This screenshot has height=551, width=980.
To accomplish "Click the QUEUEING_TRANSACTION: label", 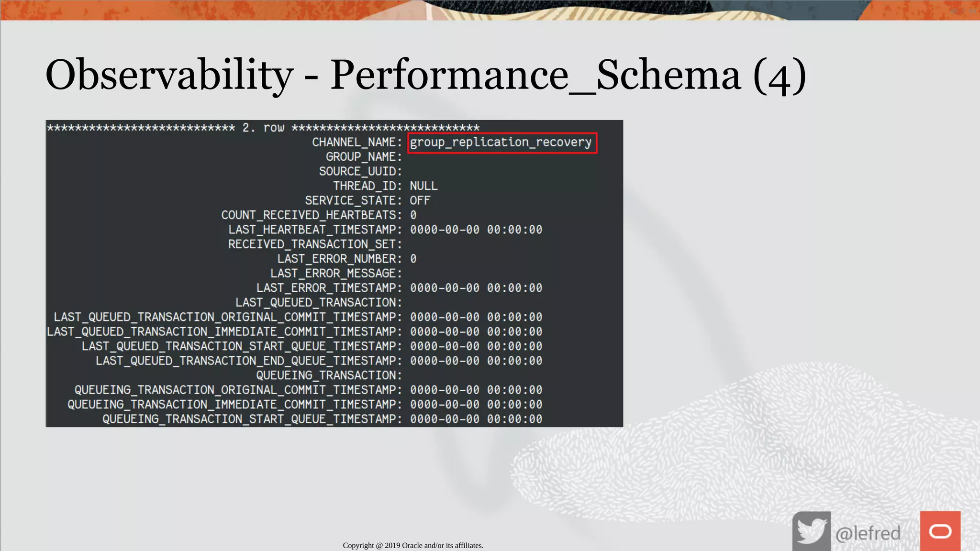I will tap(329, 375).
